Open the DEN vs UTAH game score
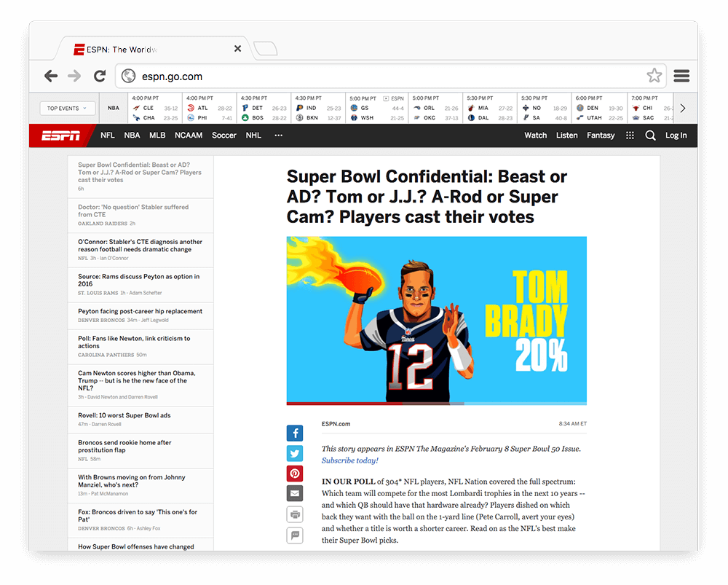Screen dimensions: 728x585 599,109
